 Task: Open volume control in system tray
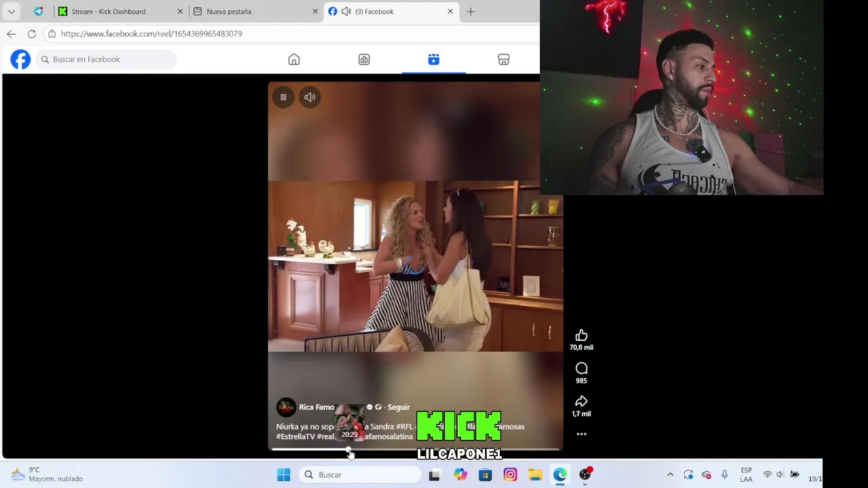click(x=780, y=475)
